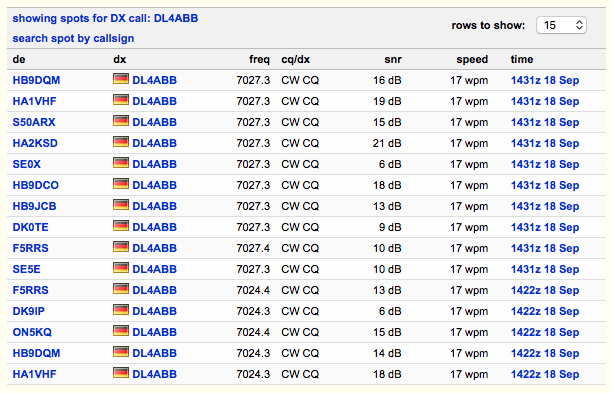This screenshot has height=393, width=612.
Task: Open spotter SE5E link
Action: (27, 269)
